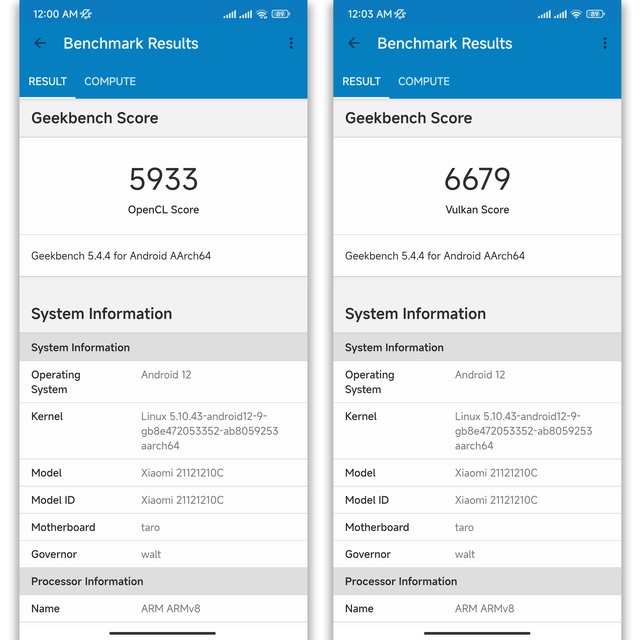This screenshot has width=640, height=640.
Task: Tap back arrow in right Vulkan screen
Action: [354, 43]
